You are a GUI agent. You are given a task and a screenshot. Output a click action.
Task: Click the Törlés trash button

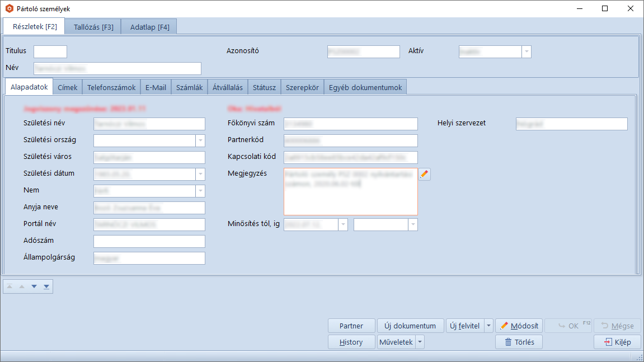click(x=519, y=342)
